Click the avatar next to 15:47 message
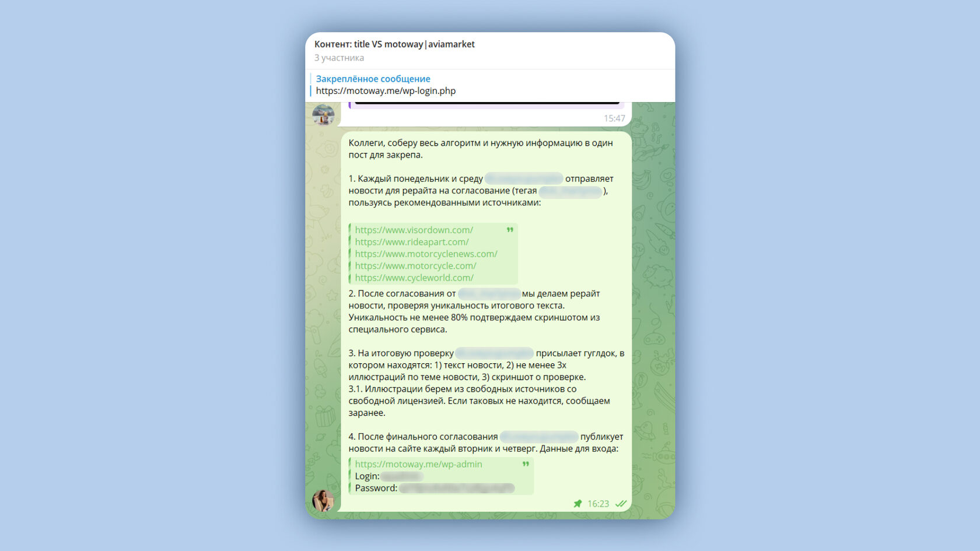This screenshot has height=551, width=980. point(323,114)
